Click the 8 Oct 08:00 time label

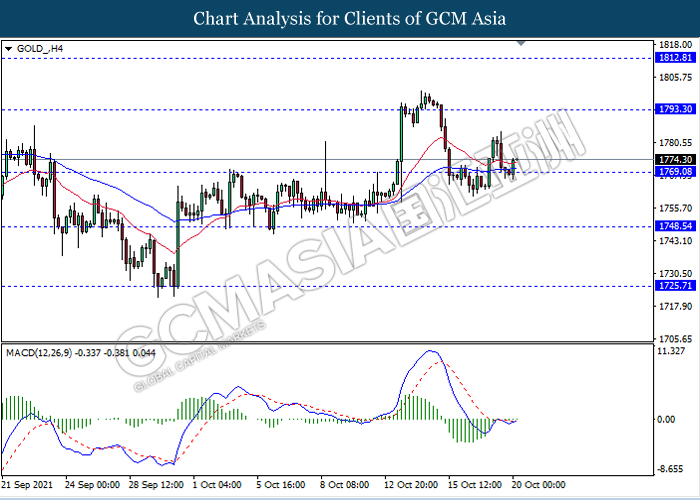[345, 485]
